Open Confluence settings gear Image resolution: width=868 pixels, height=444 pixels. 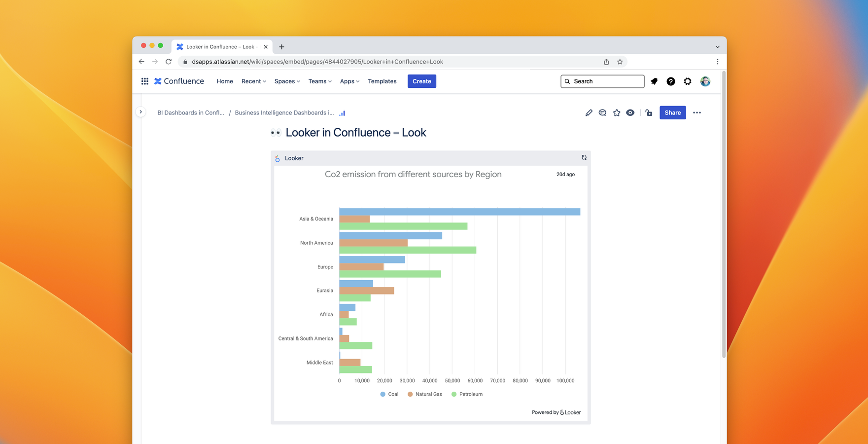click(688, 81)
